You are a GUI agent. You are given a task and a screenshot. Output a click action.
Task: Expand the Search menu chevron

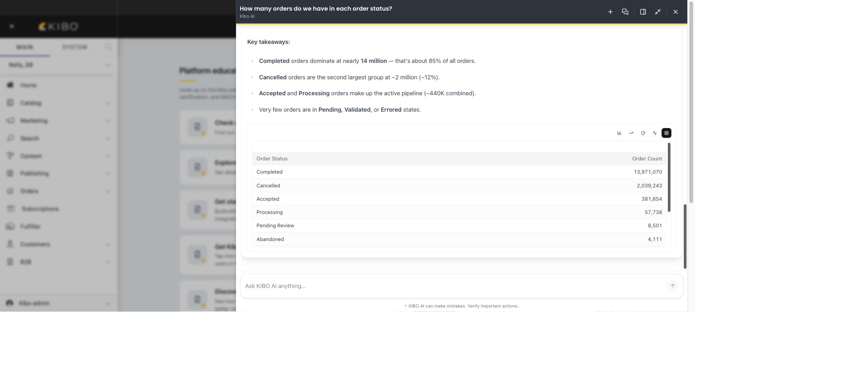[108, 139]
